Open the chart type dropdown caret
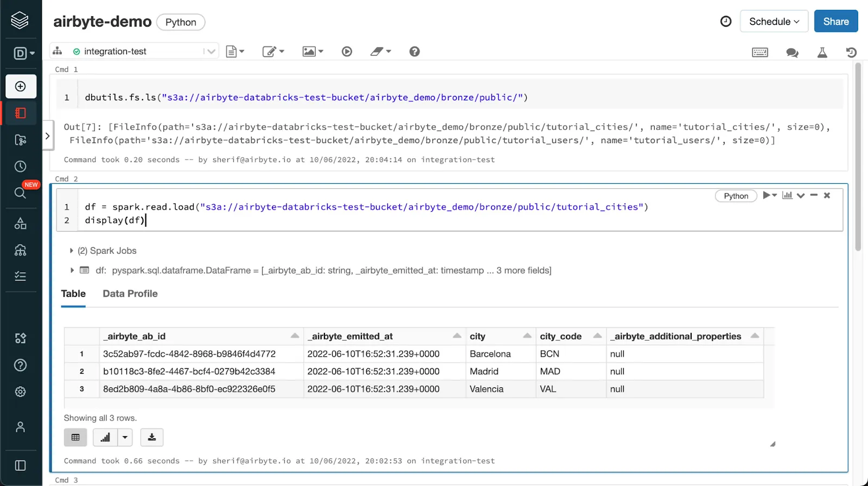Screen dimensions: 868x486 pyautogui.click(x=125, y=437)
